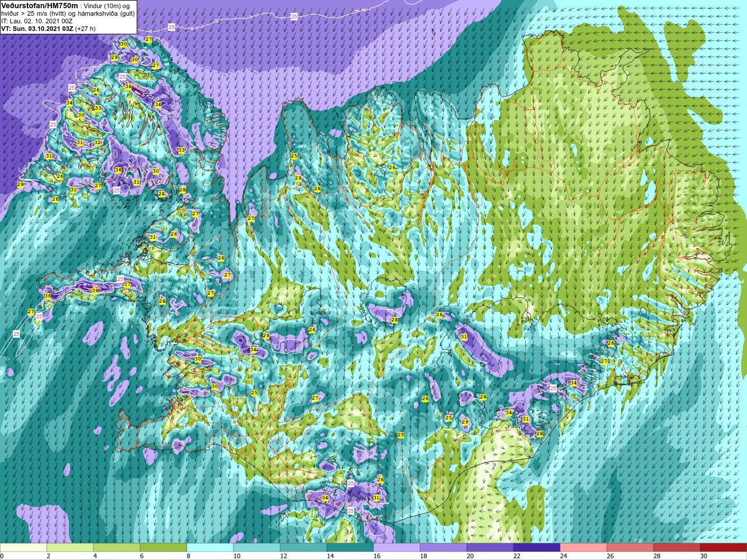Screen dimensions: 747x560
Task: Click the pale yellow 0–2 scale swatch
Action: (23, 548)
